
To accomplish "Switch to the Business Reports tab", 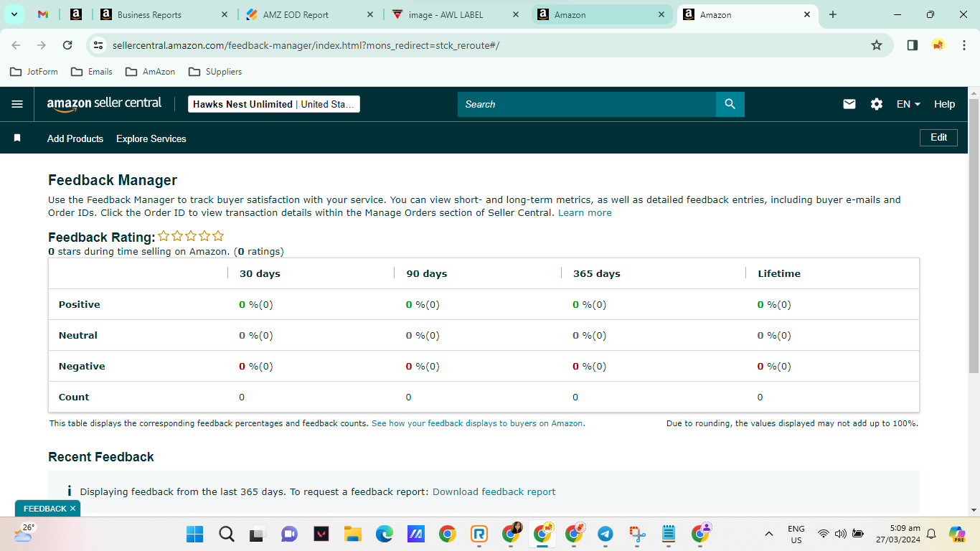I will [164, 14].
